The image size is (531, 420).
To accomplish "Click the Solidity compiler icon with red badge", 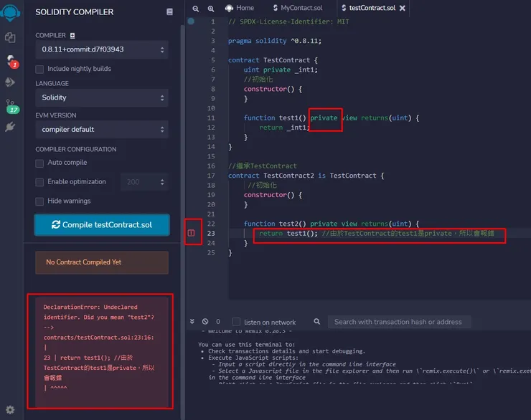I will (x=10, y=60).
